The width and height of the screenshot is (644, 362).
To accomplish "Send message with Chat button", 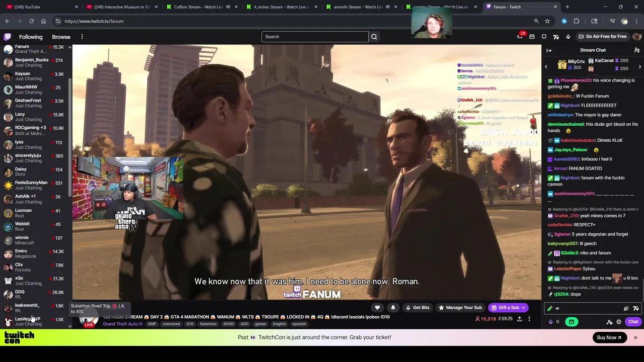I will click(x=633, y=322).
